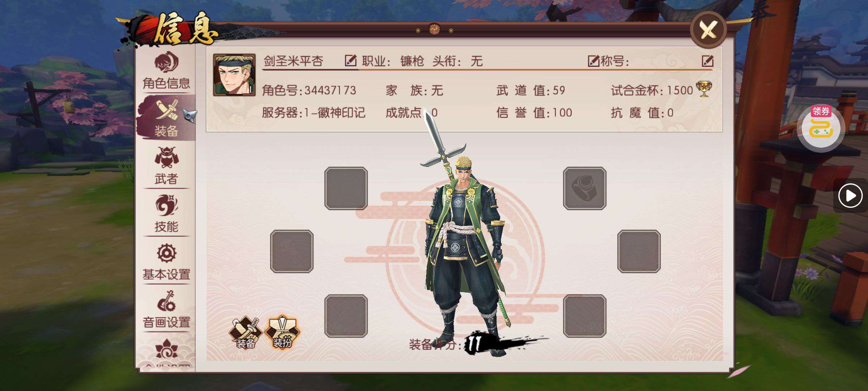Open 音画设置 audio-visual settings
The image size is (868, 391).
click(x=166, y=310)
